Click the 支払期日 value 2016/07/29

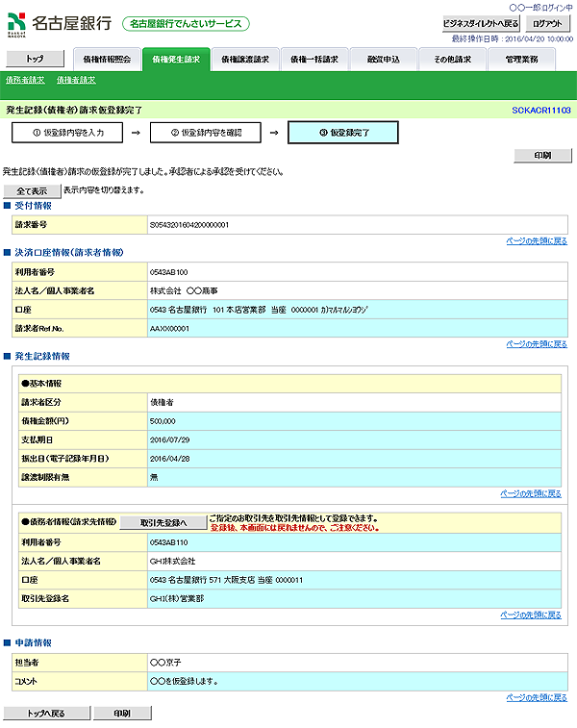(x=170, y=440)
